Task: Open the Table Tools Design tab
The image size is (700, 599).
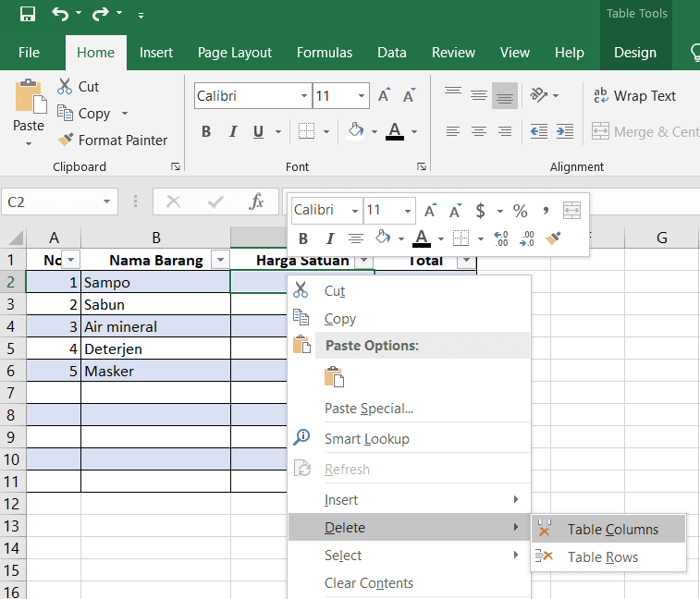Action: coord(635,53)
